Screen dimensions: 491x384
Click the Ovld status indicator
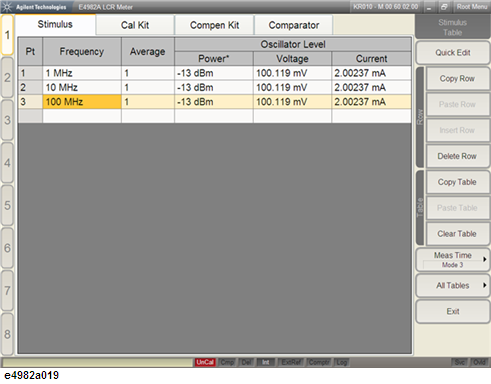pos(479,362)
